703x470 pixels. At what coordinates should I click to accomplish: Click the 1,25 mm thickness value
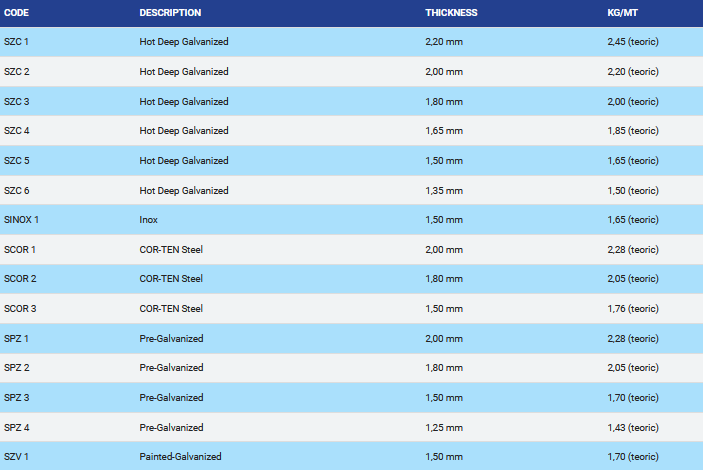point(444,427)
